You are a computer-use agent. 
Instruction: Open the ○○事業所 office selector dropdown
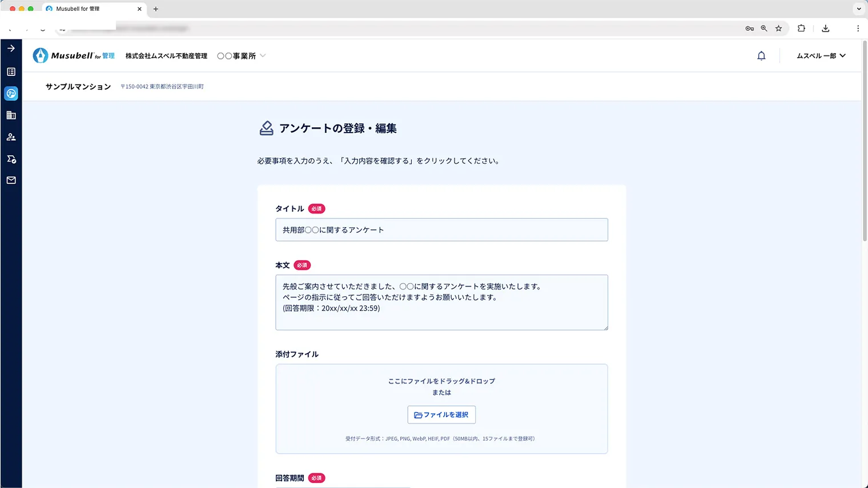tap(241, 55)
